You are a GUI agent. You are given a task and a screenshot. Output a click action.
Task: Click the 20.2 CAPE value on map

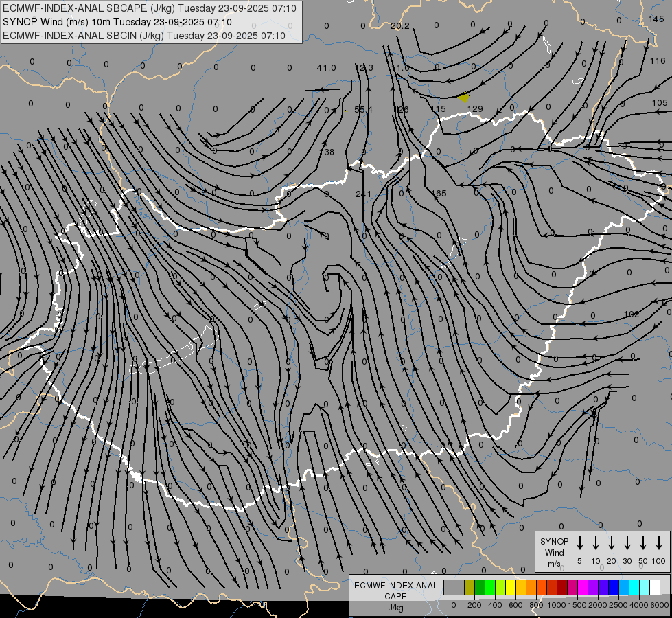click(400, 26)
